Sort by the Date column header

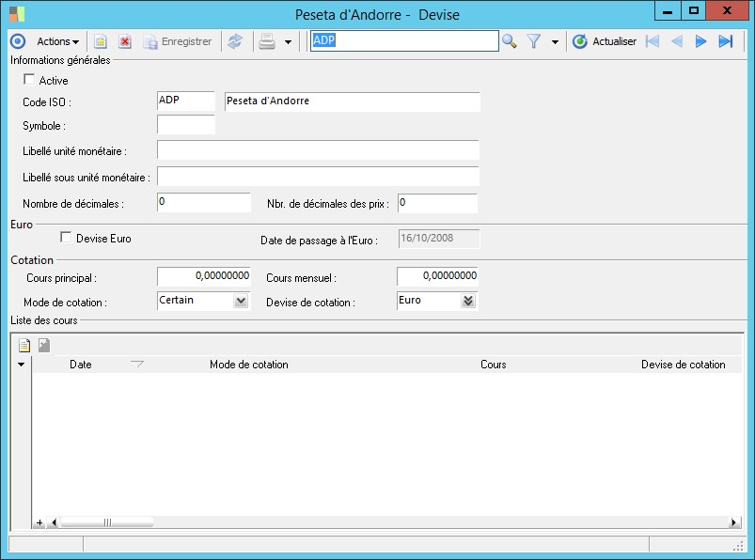click(x=81, y=365)
